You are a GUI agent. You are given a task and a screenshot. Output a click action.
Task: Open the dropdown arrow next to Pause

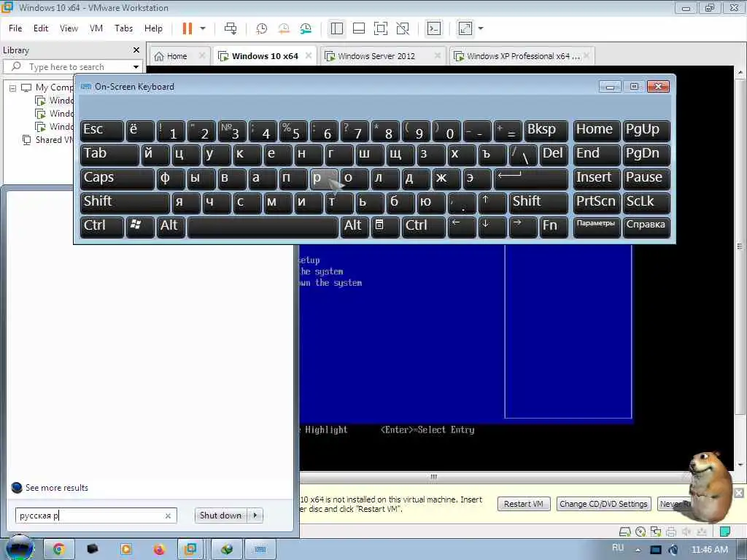click(x=203, y=28)
